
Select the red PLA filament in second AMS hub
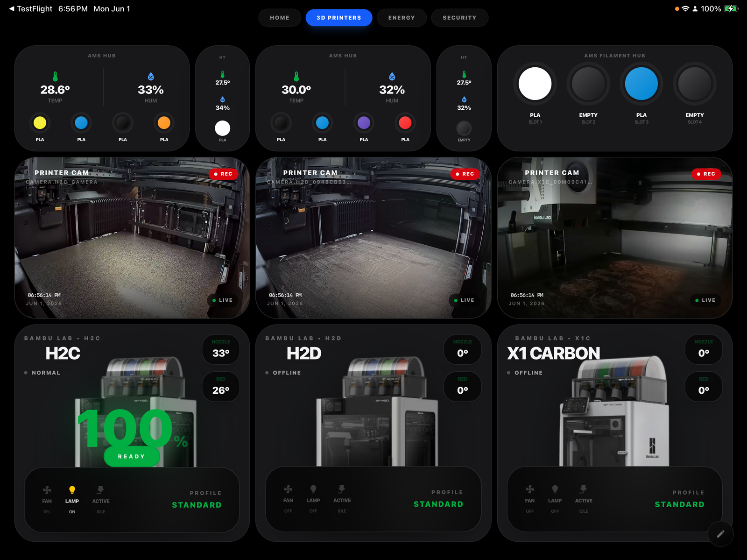coord(405,123)
